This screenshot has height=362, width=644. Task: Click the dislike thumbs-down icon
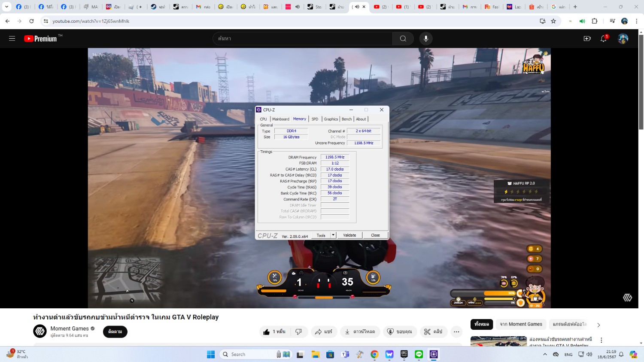click(299, 332)
